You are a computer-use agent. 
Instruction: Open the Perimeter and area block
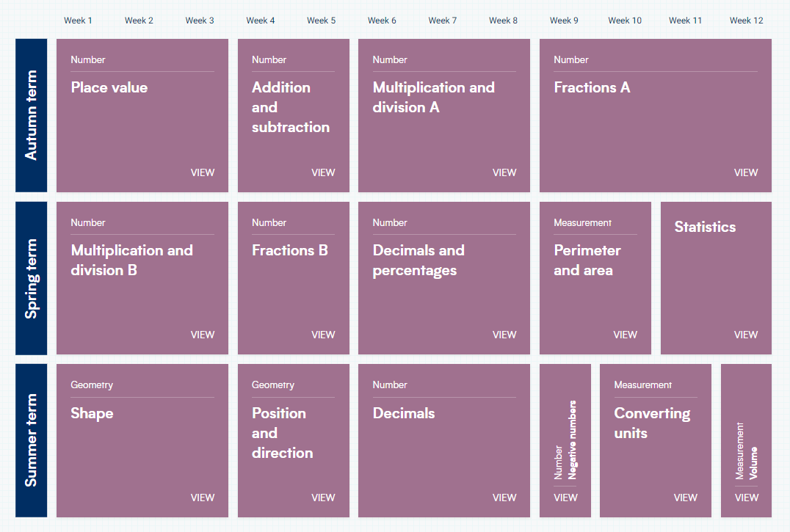pyautogui.click(x=626, y=334)
